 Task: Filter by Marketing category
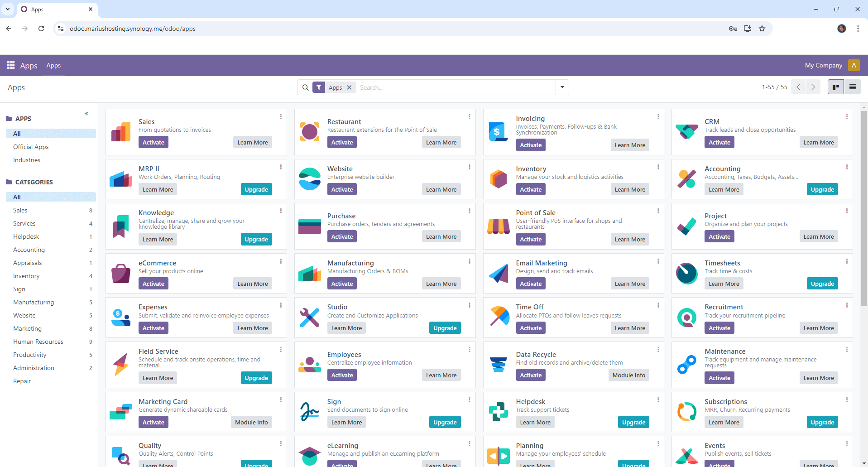pos(51,328)
